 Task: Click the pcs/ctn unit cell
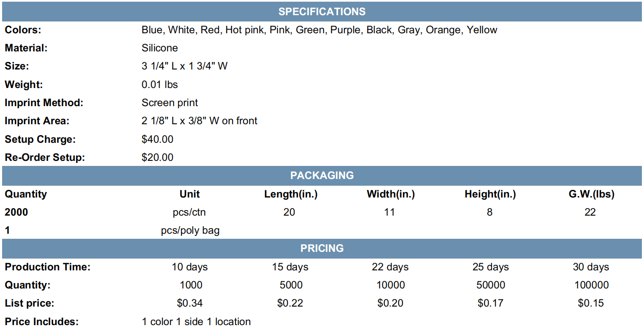[189, 212]
